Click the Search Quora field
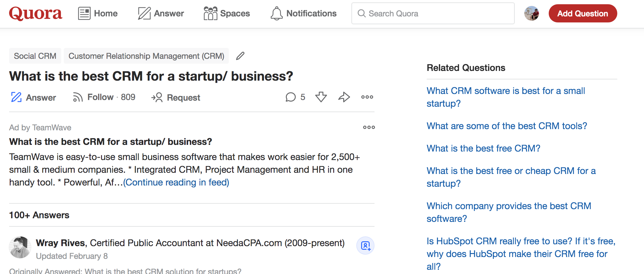 pos(433,13)
